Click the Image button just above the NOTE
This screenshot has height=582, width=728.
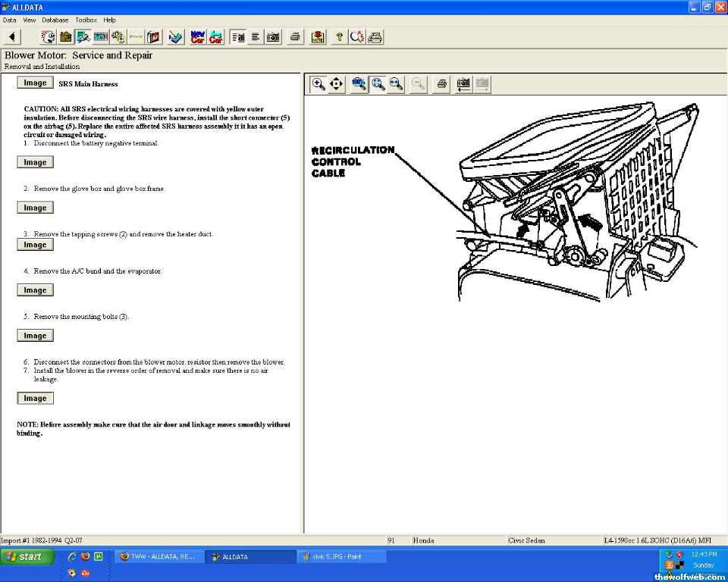click(x=35, y=398)
